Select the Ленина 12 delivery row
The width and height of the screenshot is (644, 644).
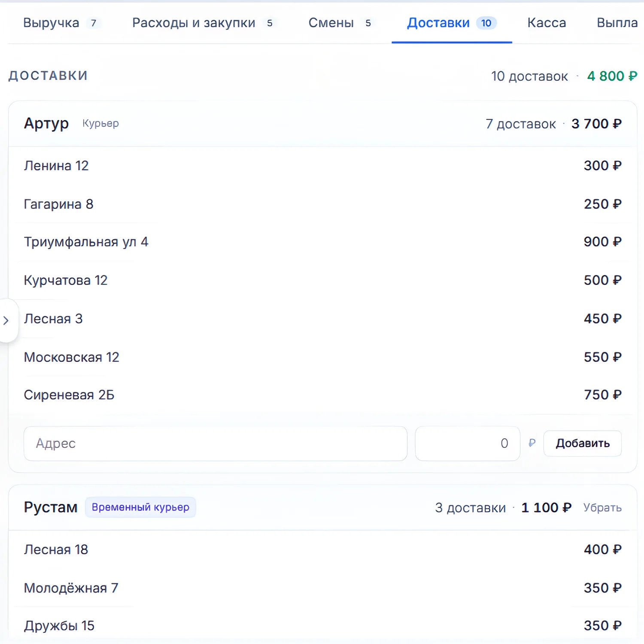[322, 166]
